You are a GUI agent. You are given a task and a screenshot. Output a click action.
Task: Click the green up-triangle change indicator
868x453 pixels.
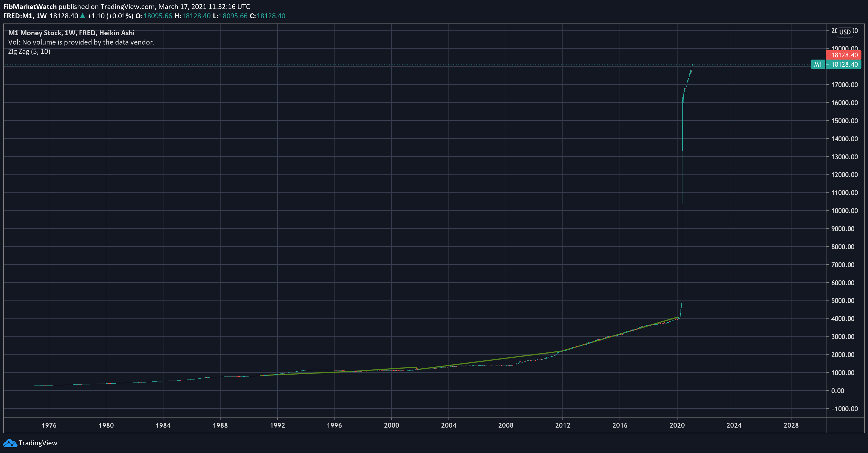pos(82,16)
